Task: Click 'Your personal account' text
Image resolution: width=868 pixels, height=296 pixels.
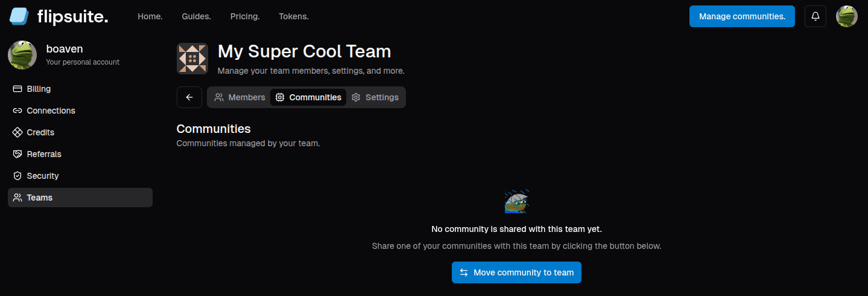Action: tap(83, 62)
